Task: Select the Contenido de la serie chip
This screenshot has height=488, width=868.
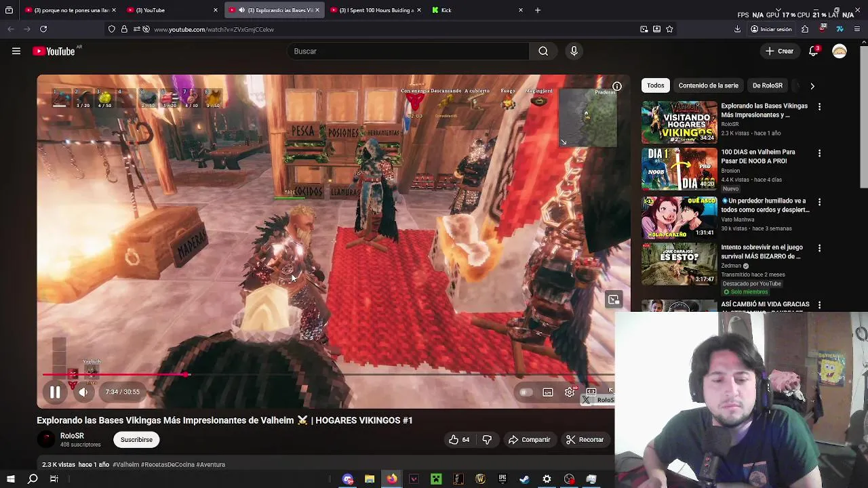Action: pos(708,85)
